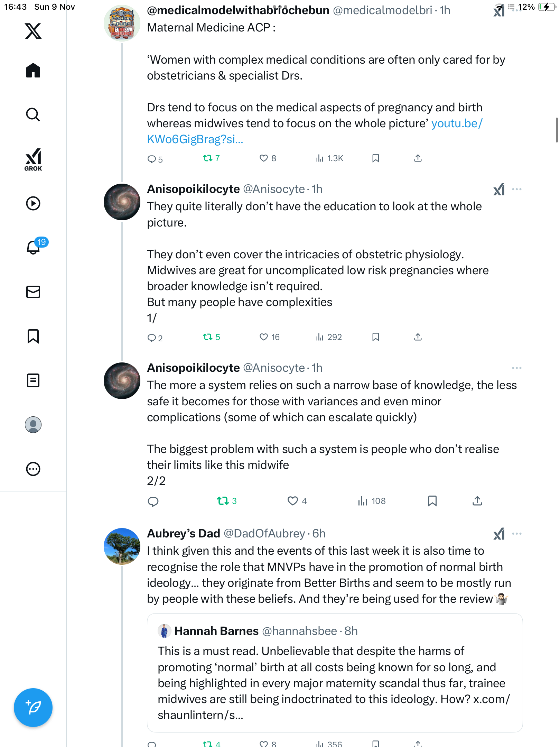Share Anisopoikilocyte's 2/2 post
560x747 pixels.
coord(477,501)
